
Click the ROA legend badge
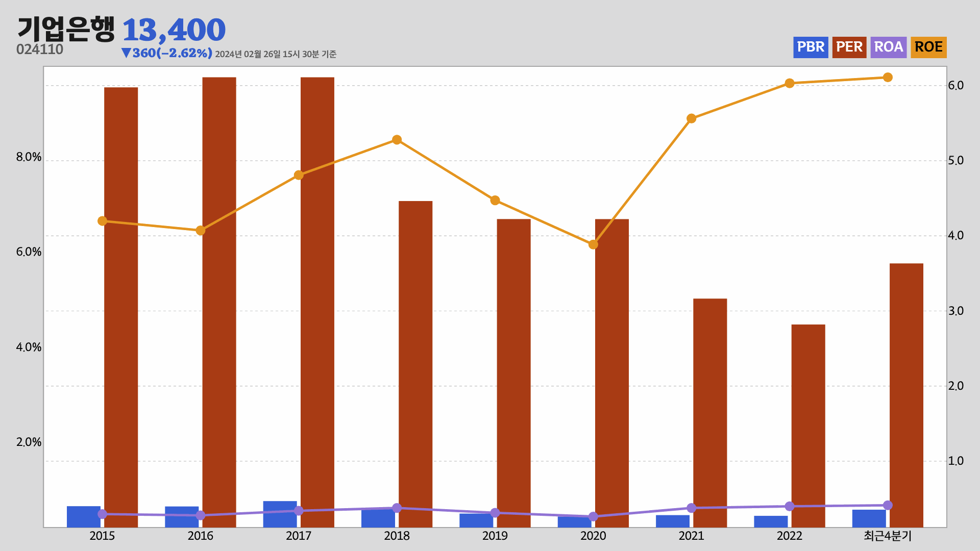889,47
